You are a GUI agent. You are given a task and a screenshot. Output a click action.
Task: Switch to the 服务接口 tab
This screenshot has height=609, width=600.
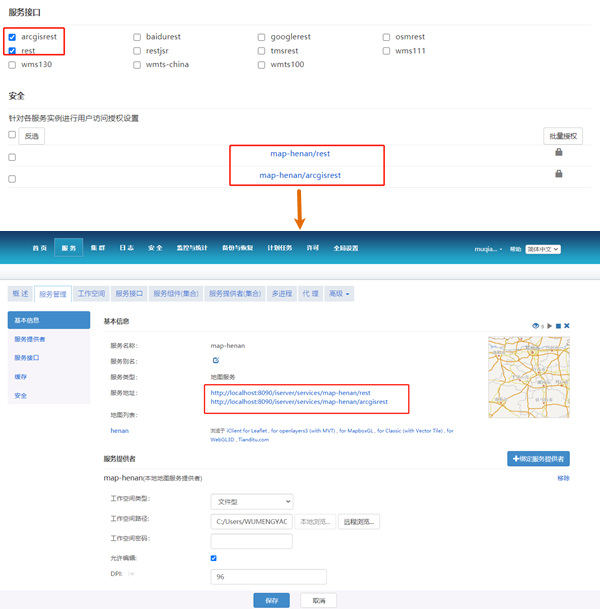130,294
